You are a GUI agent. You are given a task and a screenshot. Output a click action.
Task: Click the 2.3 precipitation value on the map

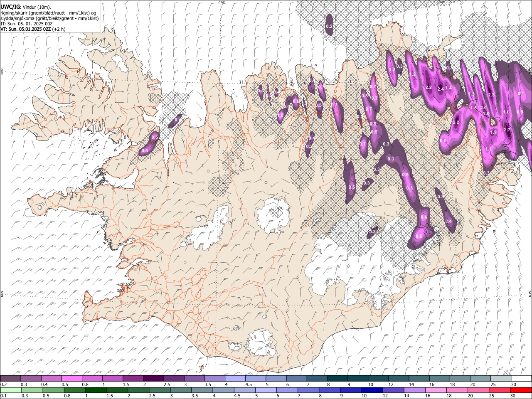(491, 95)
